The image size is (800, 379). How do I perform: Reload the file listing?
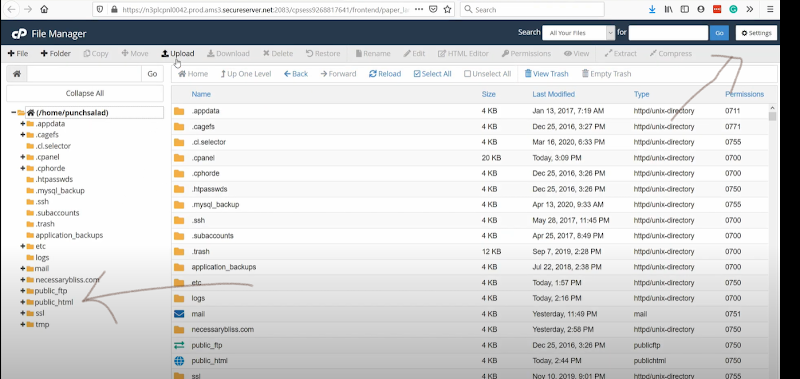(x=385, y=74)
